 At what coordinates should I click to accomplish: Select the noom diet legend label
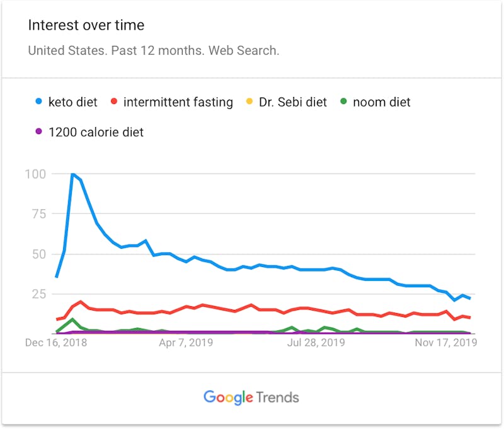[x=382, y=102]
